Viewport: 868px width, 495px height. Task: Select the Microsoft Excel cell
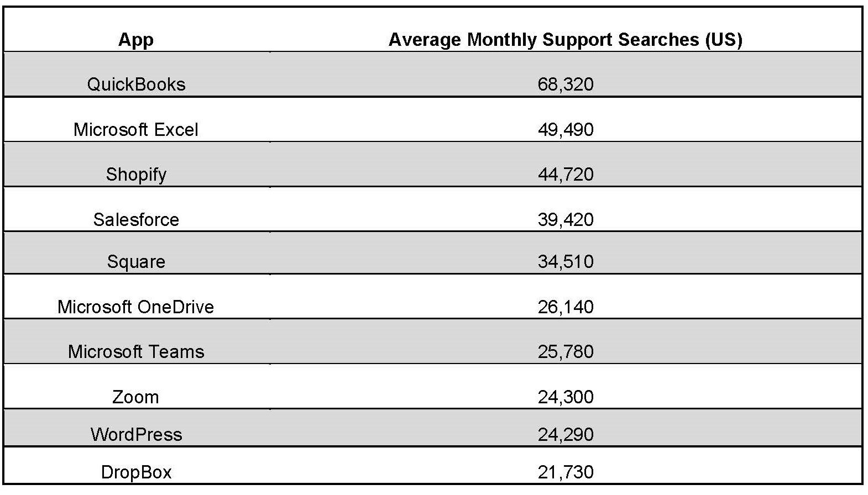coord(136,130)
